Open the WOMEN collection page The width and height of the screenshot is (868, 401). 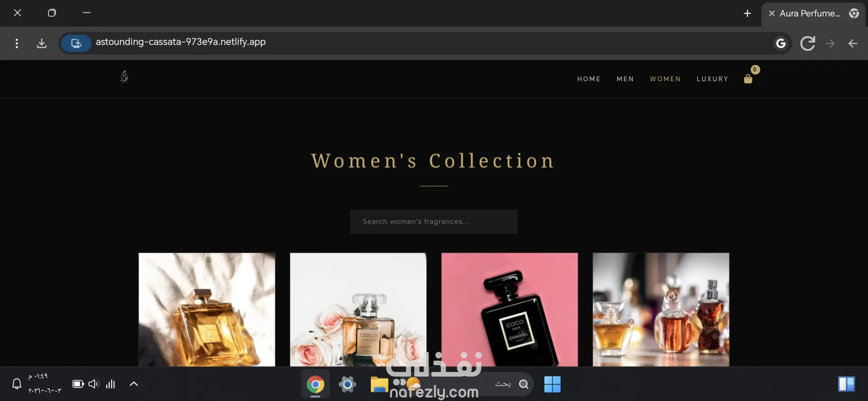tap(665, 79)
